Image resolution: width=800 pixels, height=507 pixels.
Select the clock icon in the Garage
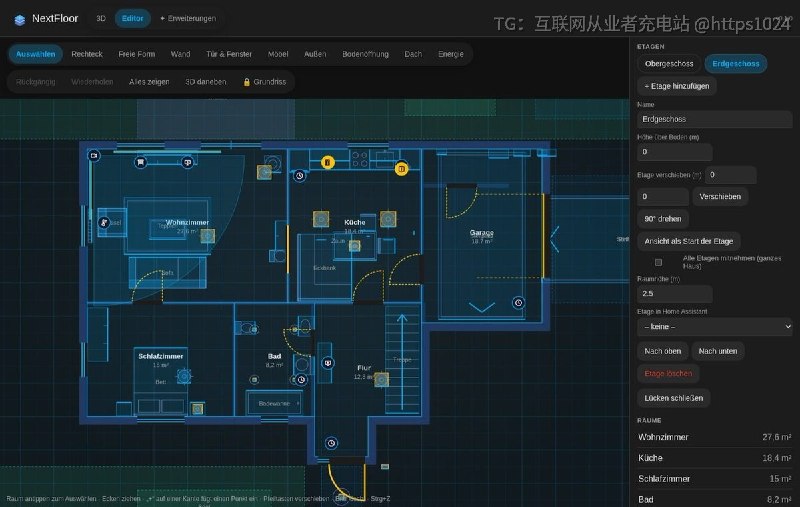click(518, 302)
